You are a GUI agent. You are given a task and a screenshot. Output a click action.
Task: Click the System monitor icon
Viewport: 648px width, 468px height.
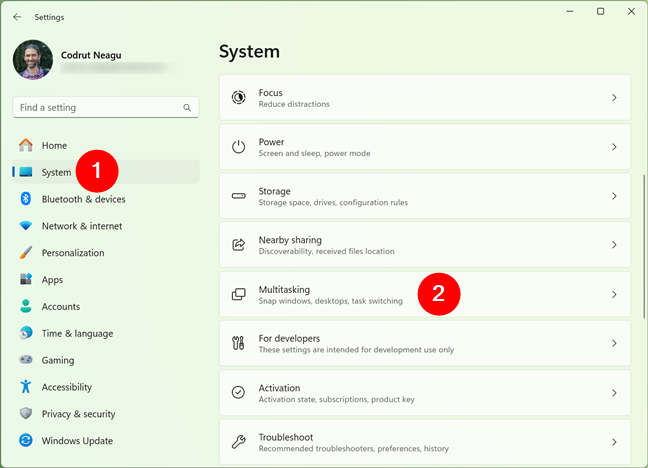point(26,172)
